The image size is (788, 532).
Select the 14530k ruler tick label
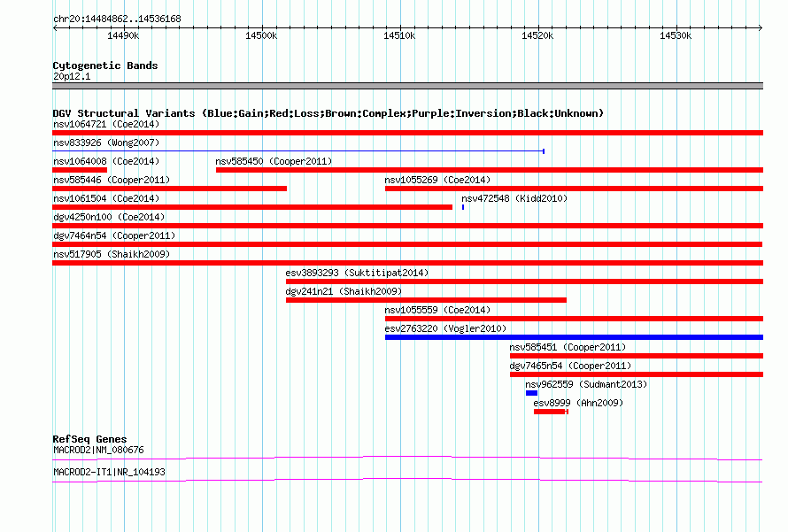[x=676, y=35]
